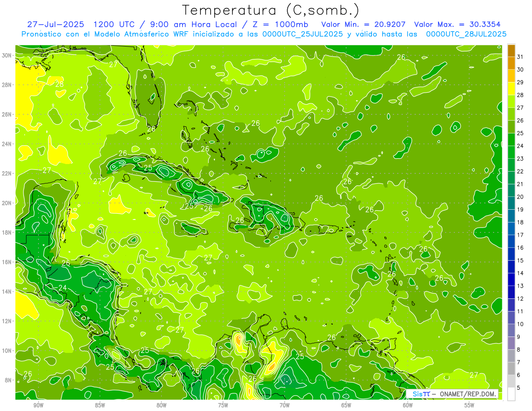Click the '28' contour label in the Gulf of Mexico
The width and height of the screenshot is (532, 411).
point(59,84)
